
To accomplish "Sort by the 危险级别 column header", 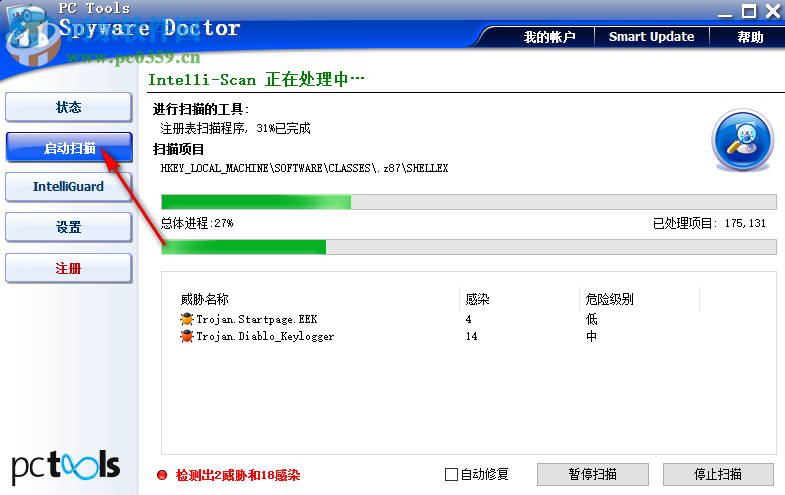I will [x=609, y=299].
